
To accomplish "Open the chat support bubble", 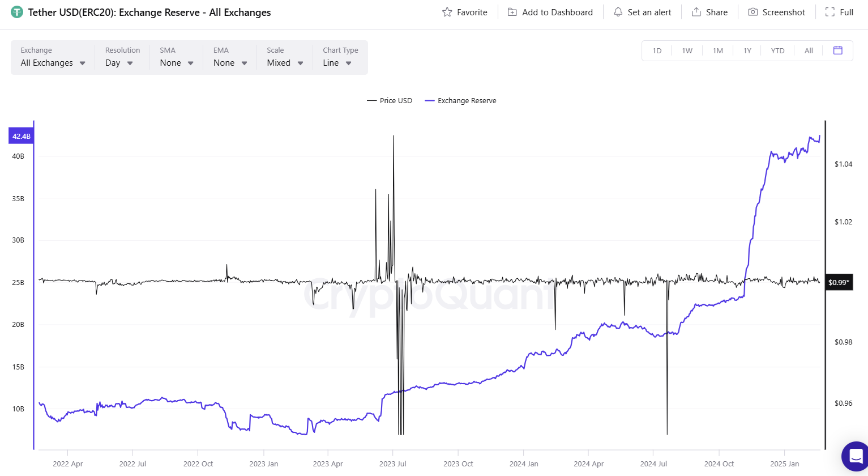I will tap(856, 455).
